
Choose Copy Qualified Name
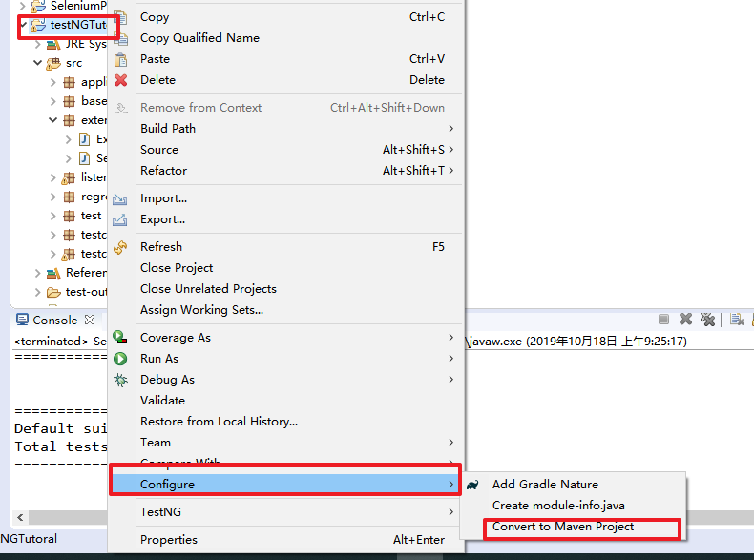tap(286, 38)
